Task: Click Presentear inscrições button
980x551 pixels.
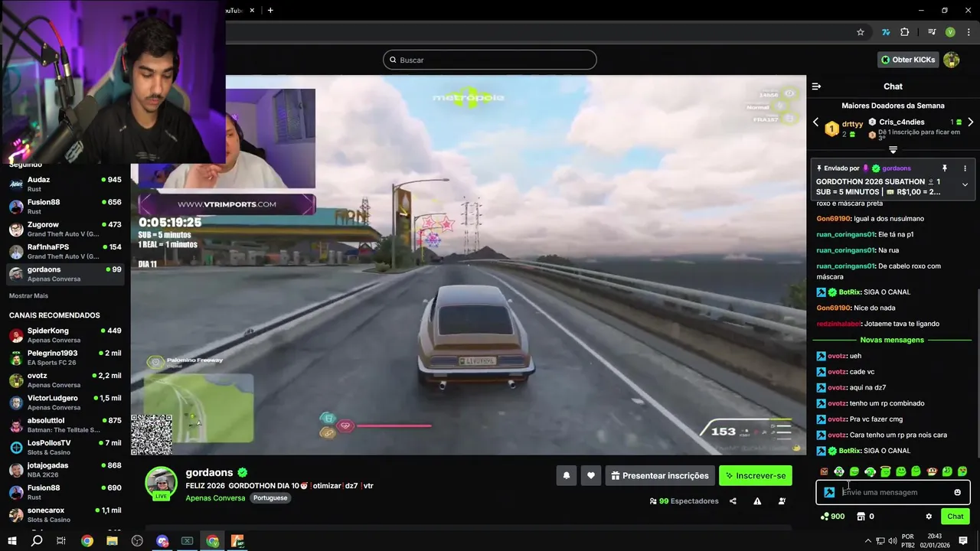Action: (x=660, y=475)
